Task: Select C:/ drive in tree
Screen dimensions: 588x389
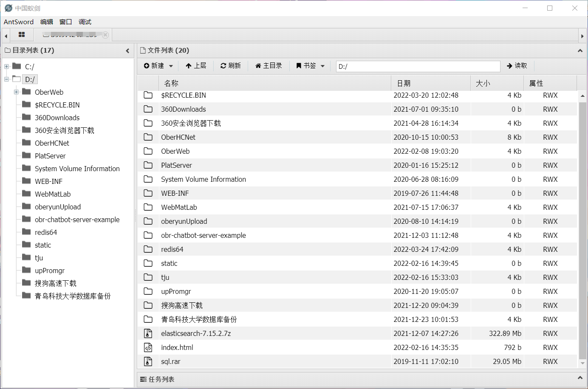Action: [29, 67]
